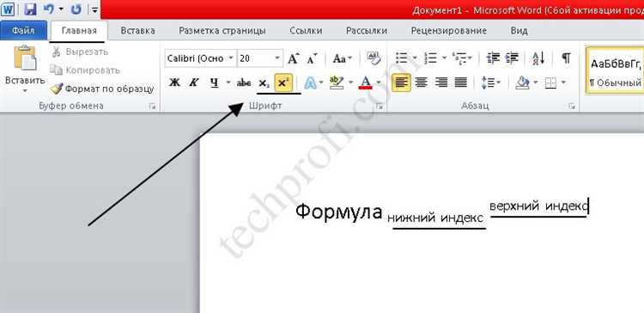Click the Word application icon in title bar
Screen dimensions: 644x313
click(x=8, y=9)
